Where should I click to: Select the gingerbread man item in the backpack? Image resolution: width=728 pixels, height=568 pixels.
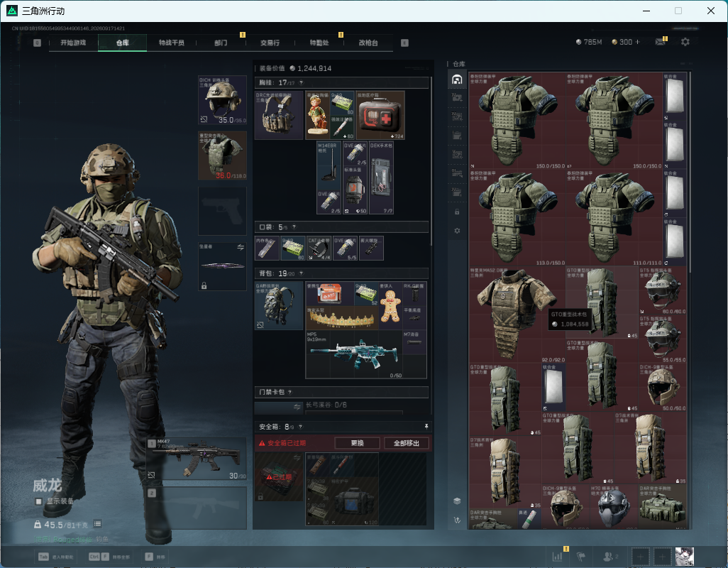(390, 306)
